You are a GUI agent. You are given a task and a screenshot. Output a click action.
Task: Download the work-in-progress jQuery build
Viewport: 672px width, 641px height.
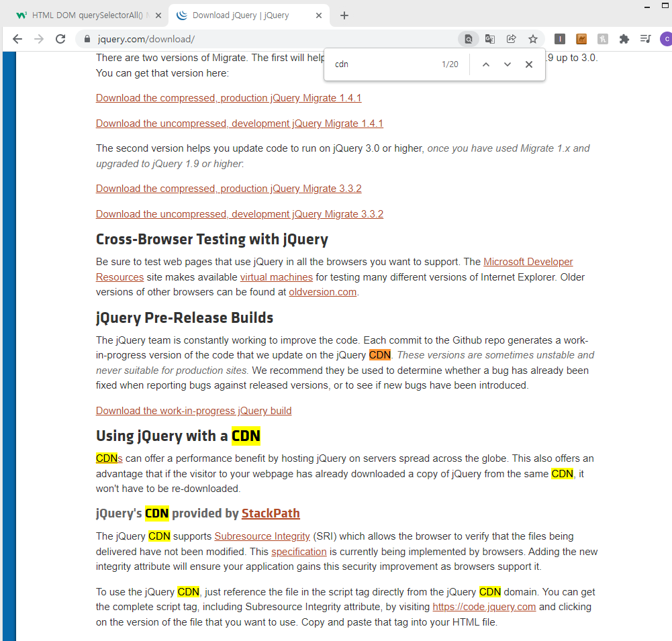coord(194,411)
